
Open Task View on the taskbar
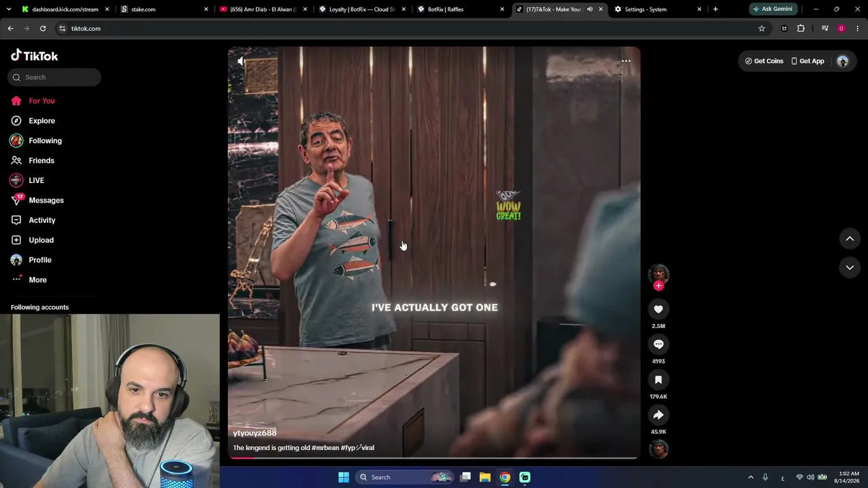click(465, 477)
